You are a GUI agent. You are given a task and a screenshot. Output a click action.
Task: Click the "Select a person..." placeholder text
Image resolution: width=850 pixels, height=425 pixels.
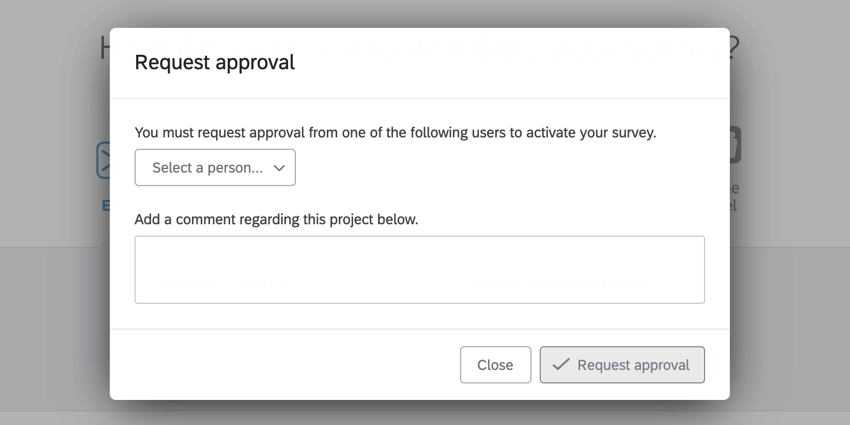coord(207,168)
